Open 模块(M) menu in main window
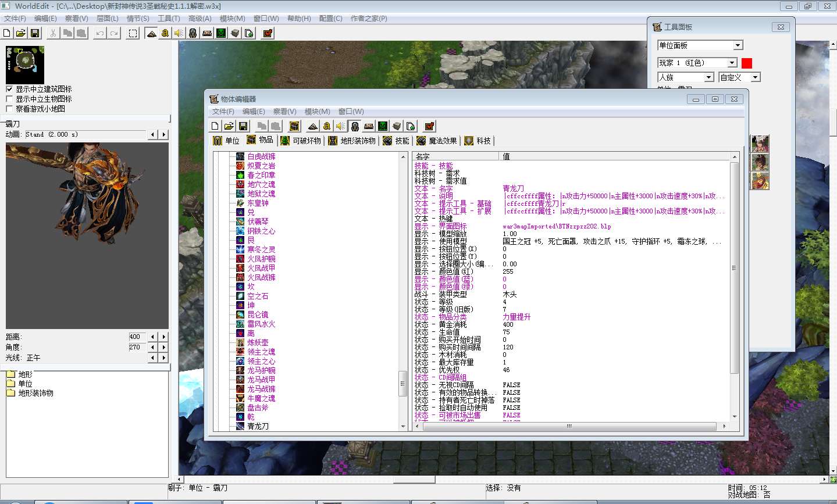 (232, 19)
